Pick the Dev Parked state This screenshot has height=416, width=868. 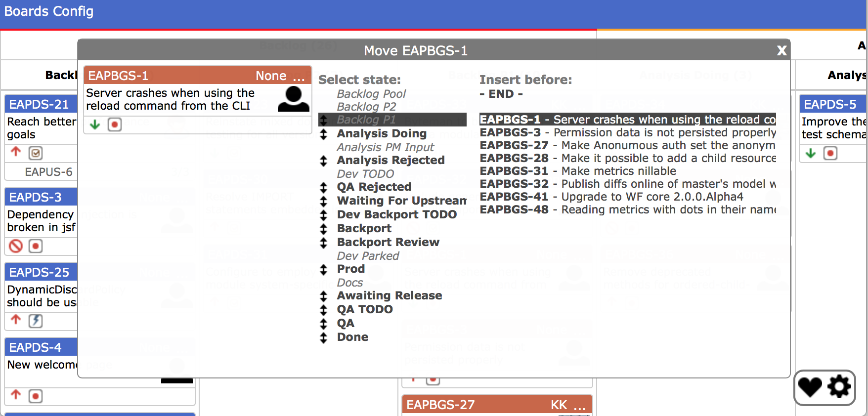pyautogui.click(x=368, y=256)
